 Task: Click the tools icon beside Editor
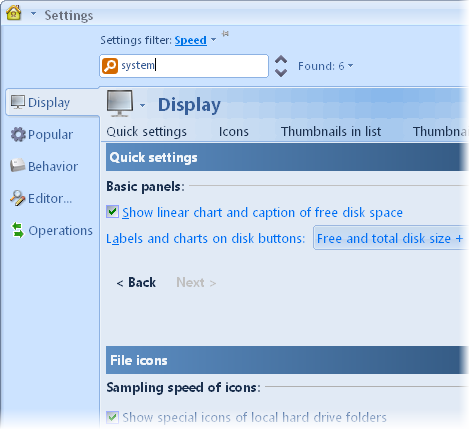(18, 198)
